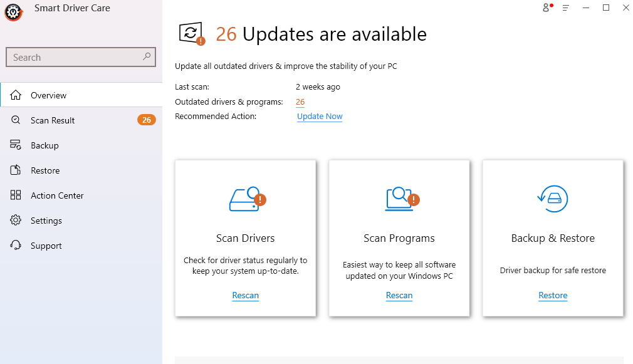Open Backup using its sidebar icon
Image resolution: width=633 pixels, height=364 pixels.
pos(17,145)
